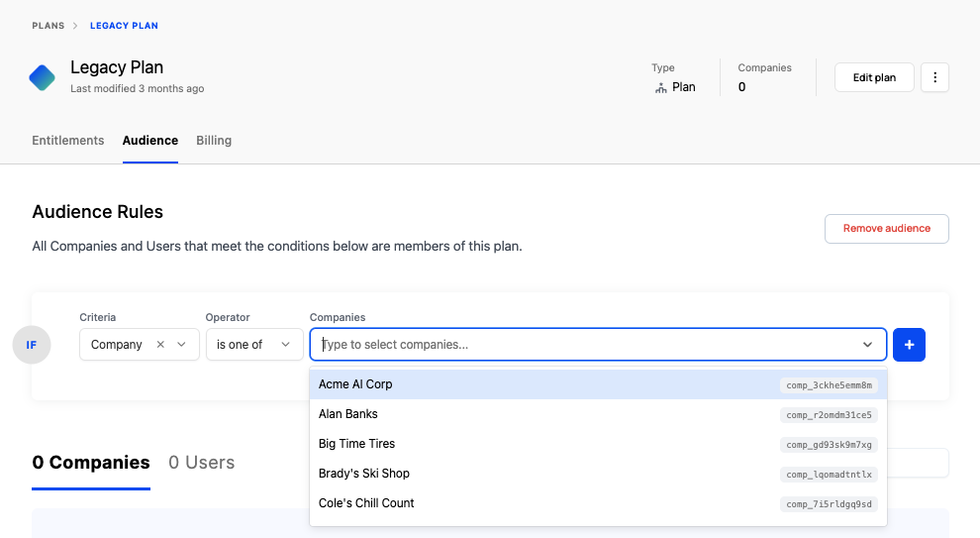The image size is (980, 538).
Task: Click the IF condition badge
Action: (32, 345)
